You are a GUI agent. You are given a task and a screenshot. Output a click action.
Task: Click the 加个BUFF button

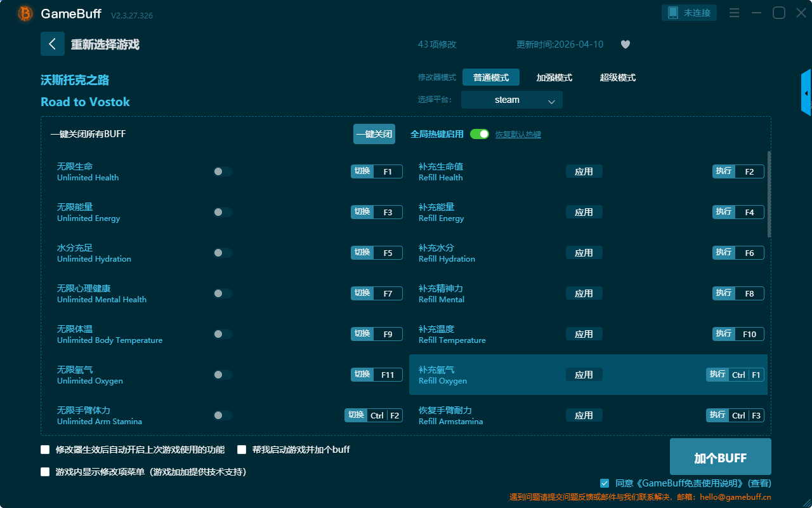(720, 457)
